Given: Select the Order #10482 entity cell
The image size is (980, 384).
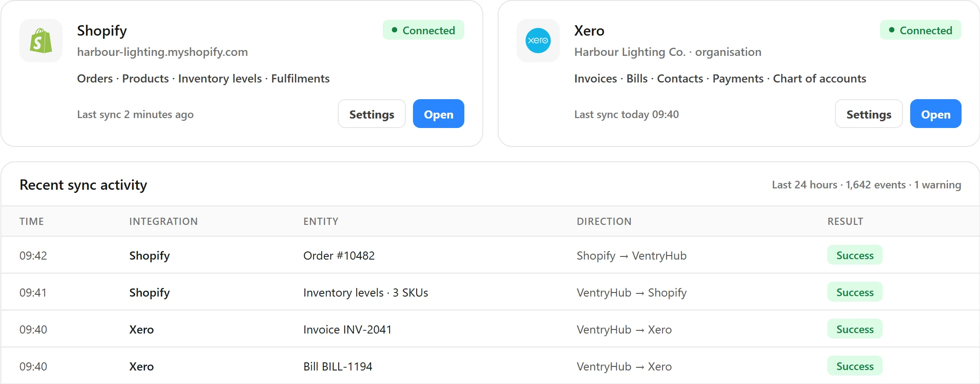Looking at the screenshot, I should pos(339,256).
